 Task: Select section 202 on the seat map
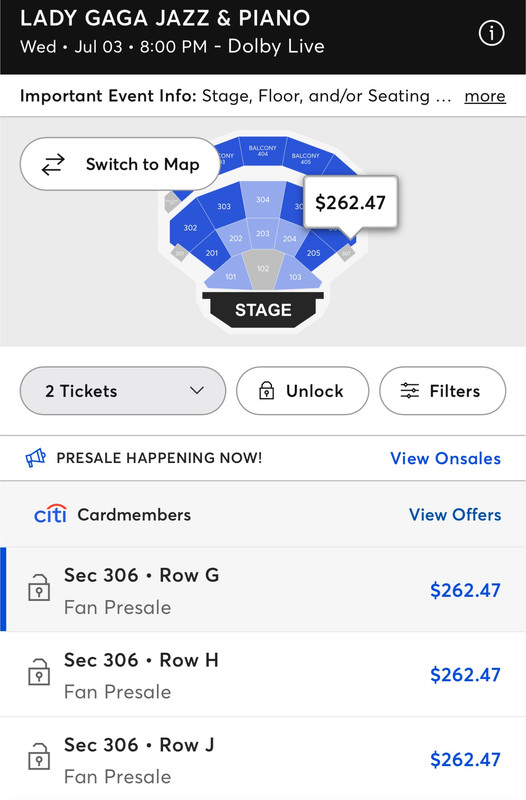click(x=235, y=238)
